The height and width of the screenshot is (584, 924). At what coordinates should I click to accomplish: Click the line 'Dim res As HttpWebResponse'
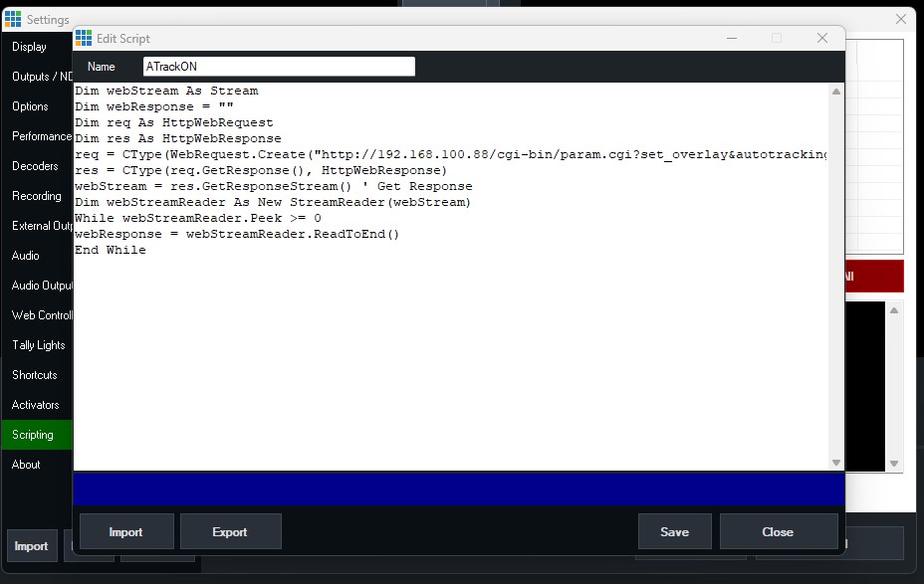coord(178,138)
